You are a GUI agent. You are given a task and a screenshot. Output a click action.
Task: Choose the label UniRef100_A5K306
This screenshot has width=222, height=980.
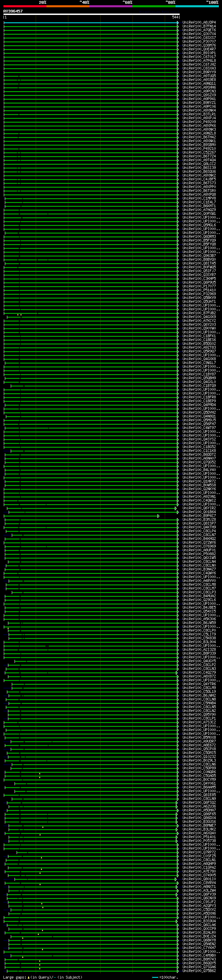click(199, 619)
